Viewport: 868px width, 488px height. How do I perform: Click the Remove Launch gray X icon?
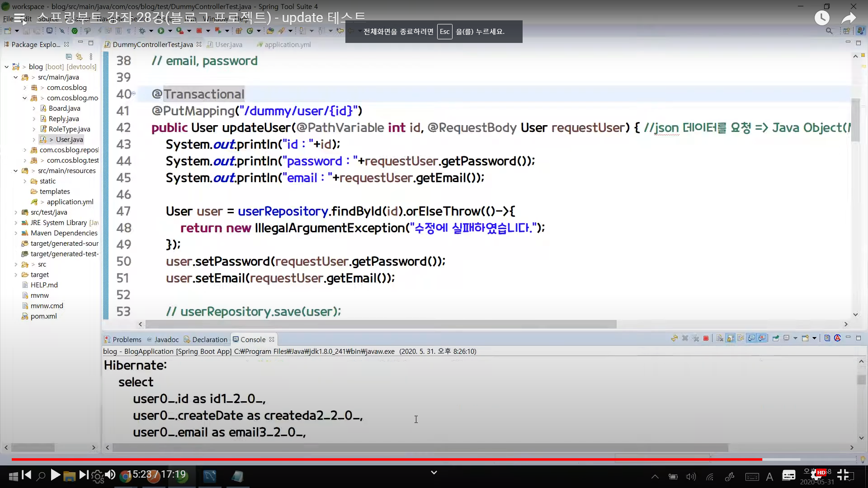click(x=685, y=338)
